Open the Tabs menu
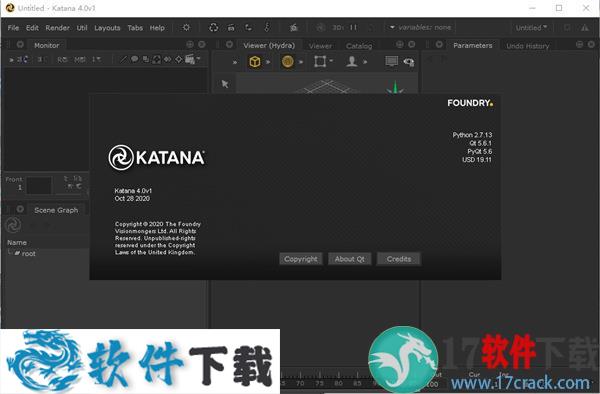 135,28
